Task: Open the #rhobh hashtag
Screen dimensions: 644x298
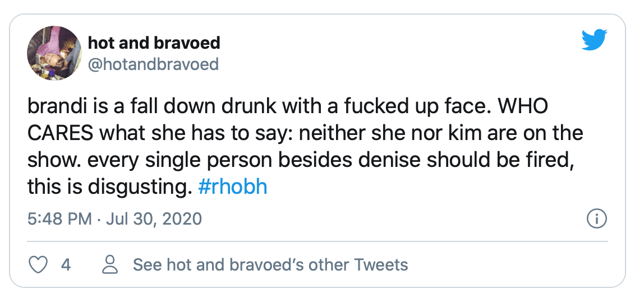Action: [233, 187]
